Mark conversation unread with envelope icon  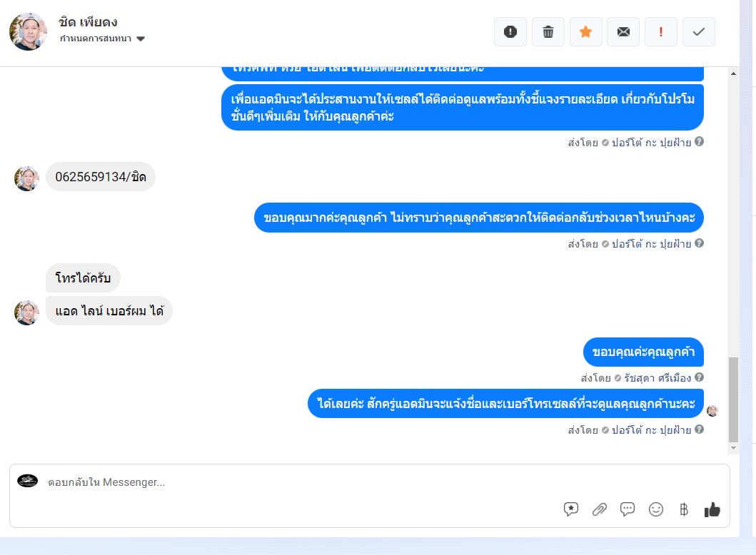[623, 32]
